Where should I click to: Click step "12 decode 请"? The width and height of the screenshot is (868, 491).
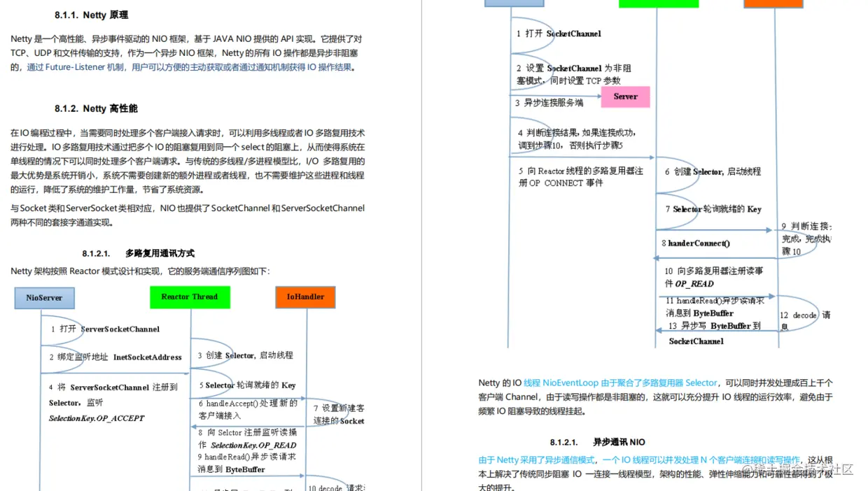[x=805, y=315]
